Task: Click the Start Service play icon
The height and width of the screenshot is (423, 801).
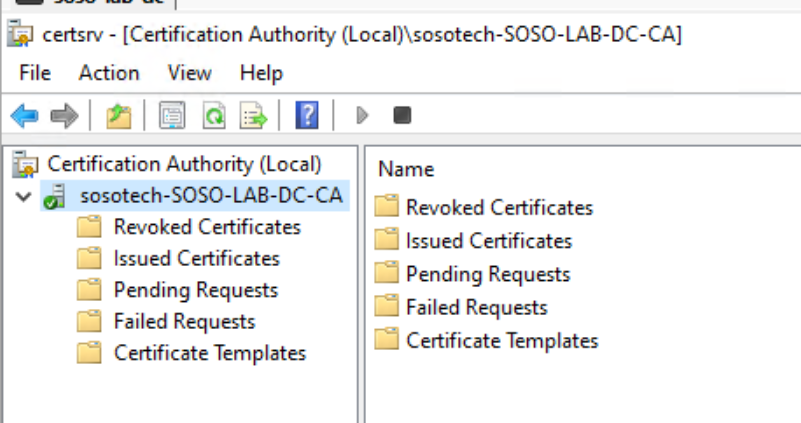Action: coord(362,116)
